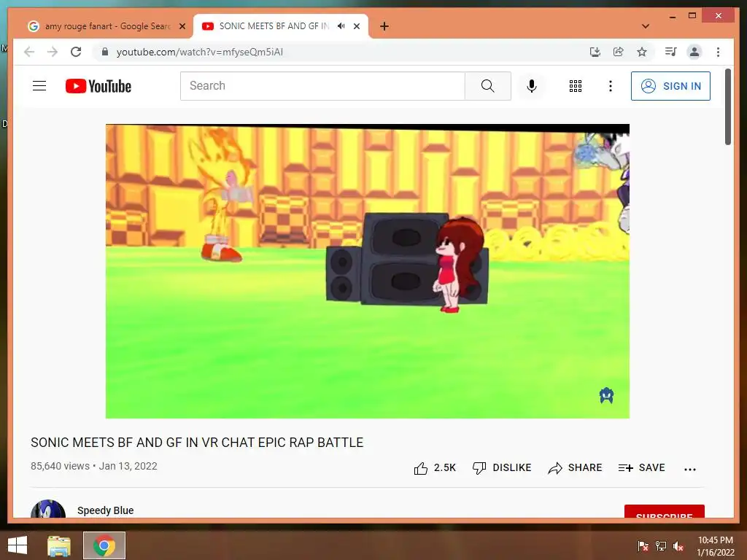View site security lock info
Image resolution: width=747 pixels, height=560 pixels.
tap(105, 52)
